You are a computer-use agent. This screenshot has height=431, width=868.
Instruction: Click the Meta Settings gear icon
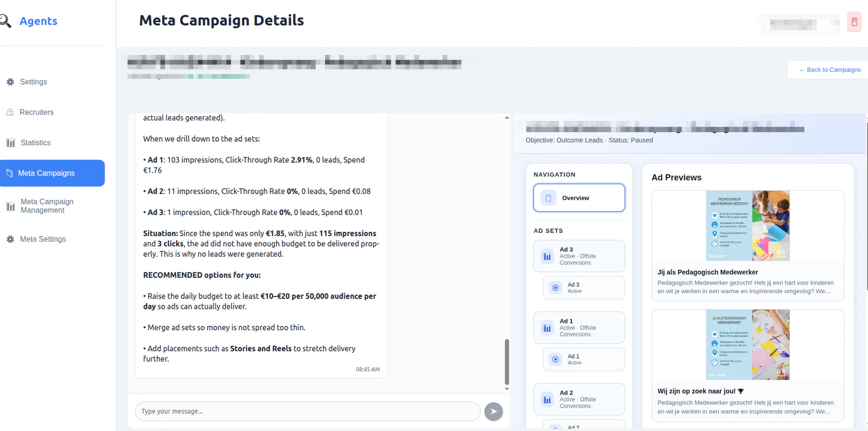(10, 239)
